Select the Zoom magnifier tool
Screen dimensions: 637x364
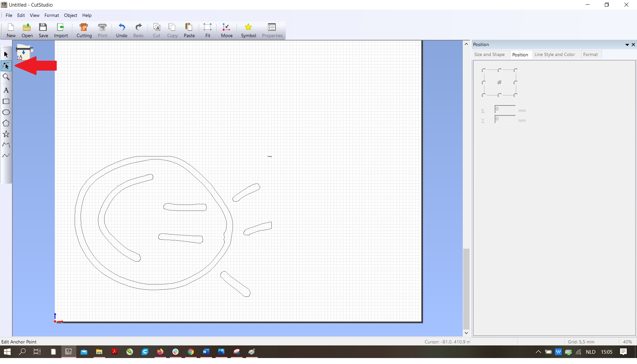[x=6, y=77]
